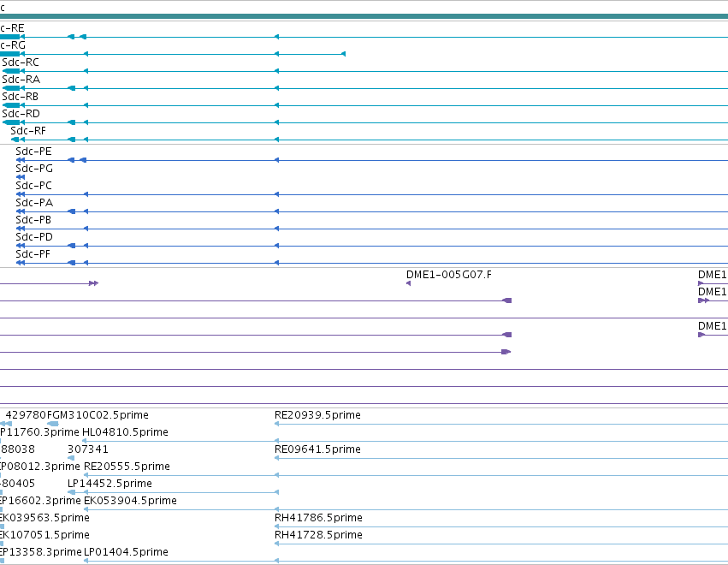This screenshot has width=728, height=565.
Task: Click the RE09641.5prime EST label
Action: click(x=317, y=449)
